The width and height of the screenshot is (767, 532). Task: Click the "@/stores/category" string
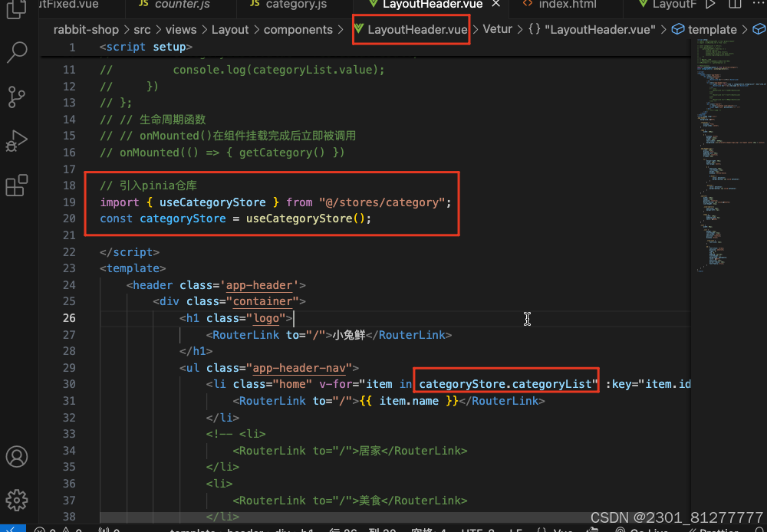pyautogui.click(x=382, y=202)
